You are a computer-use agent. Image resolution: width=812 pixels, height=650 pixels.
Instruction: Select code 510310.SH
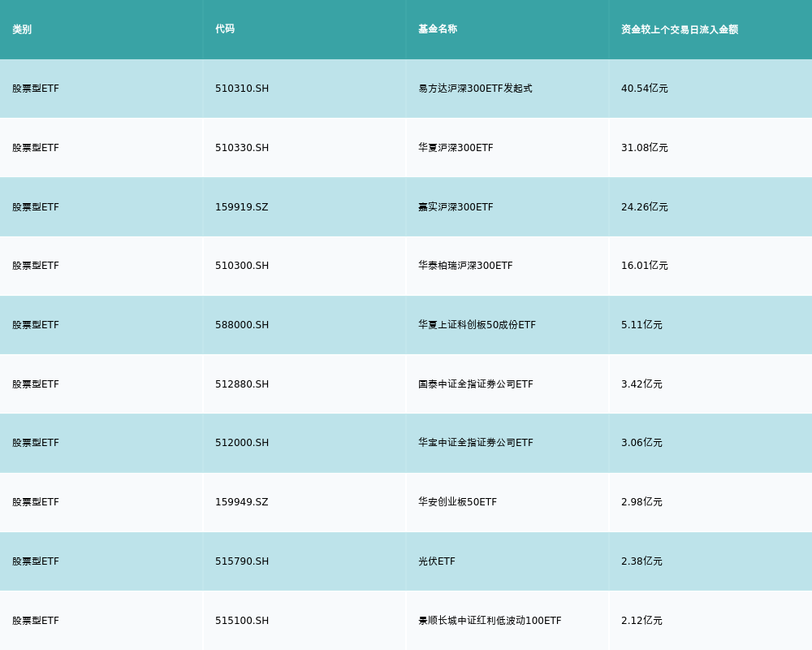click(242, 89)
